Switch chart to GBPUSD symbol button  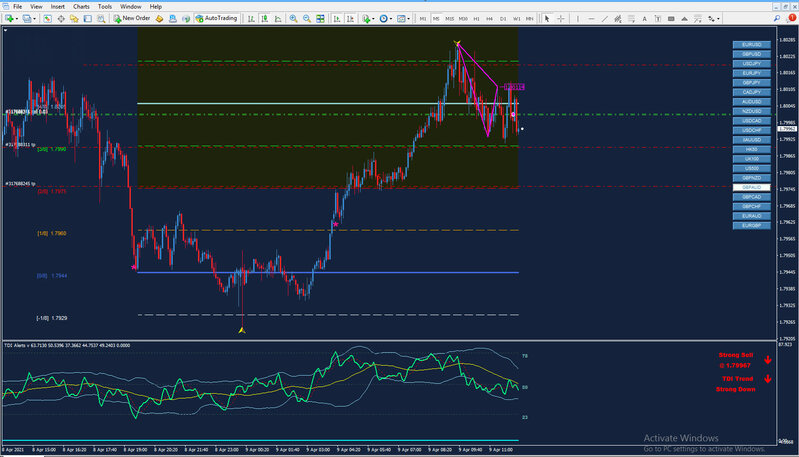tap(752, 54)
